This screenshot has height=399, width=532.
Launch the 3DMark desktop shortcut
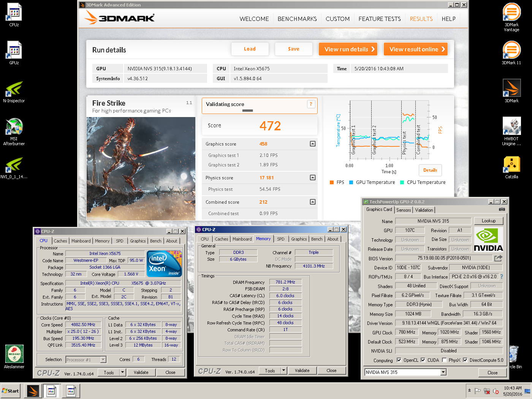click(511, 90)
